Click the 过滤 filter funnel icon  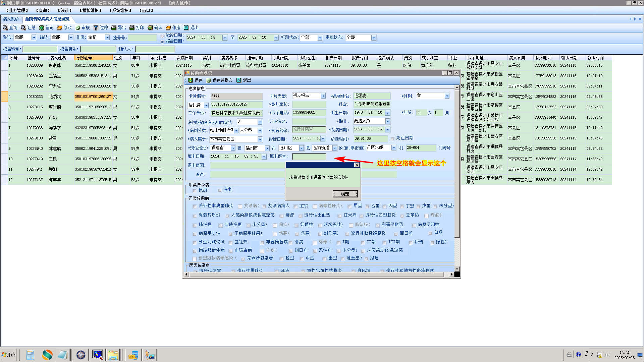pos(96,28)
